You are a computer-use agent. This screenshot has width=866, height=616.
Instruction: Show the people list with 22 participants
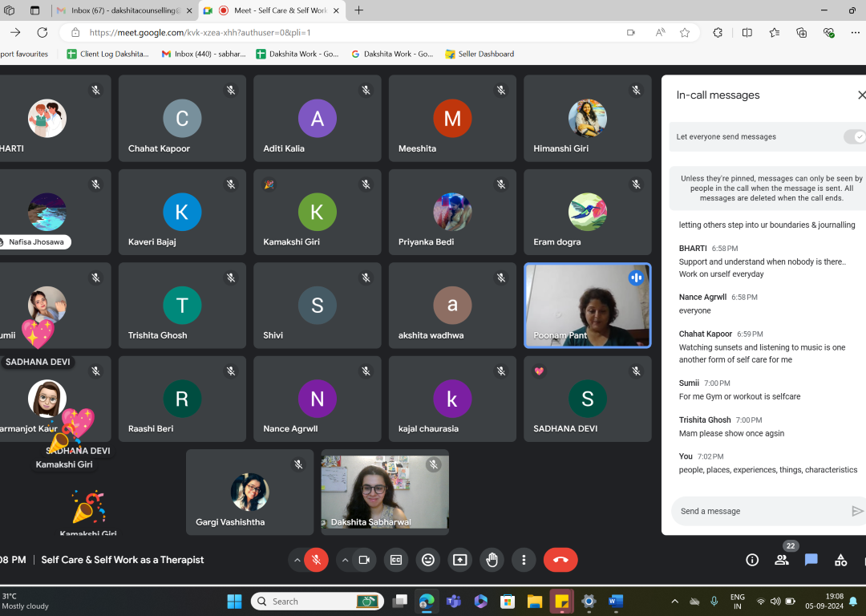point(782,560)
